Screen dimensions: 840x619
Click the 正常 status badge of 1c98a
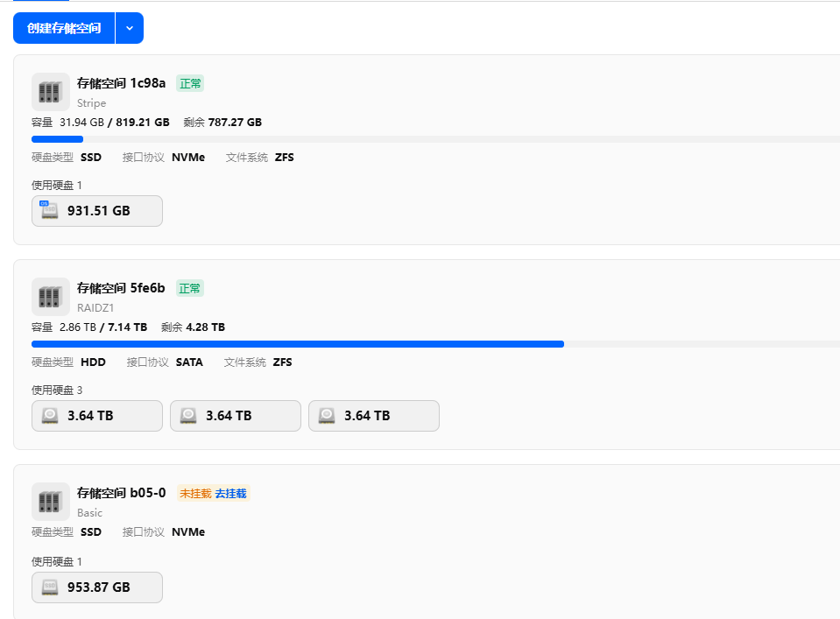pyautogui.click(x=190, y=83)
